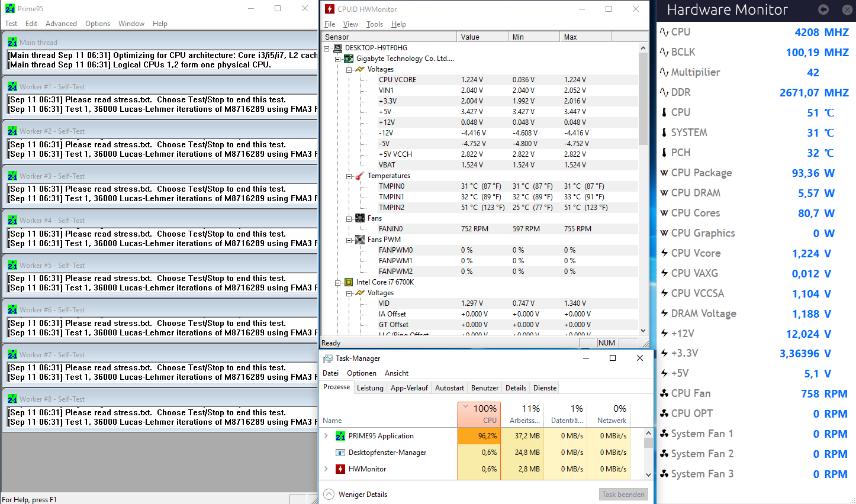Click the Sensor column header in HWMonitor
Screen dimensions: 856x504
click(389, 37)
